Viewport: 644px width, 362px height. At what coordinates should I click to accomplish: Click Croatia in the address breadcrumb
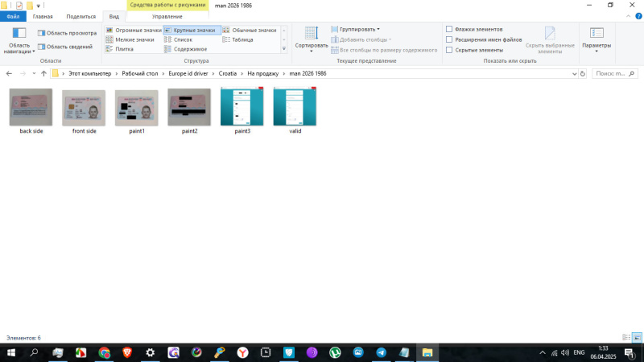click(x=227, y=73)
